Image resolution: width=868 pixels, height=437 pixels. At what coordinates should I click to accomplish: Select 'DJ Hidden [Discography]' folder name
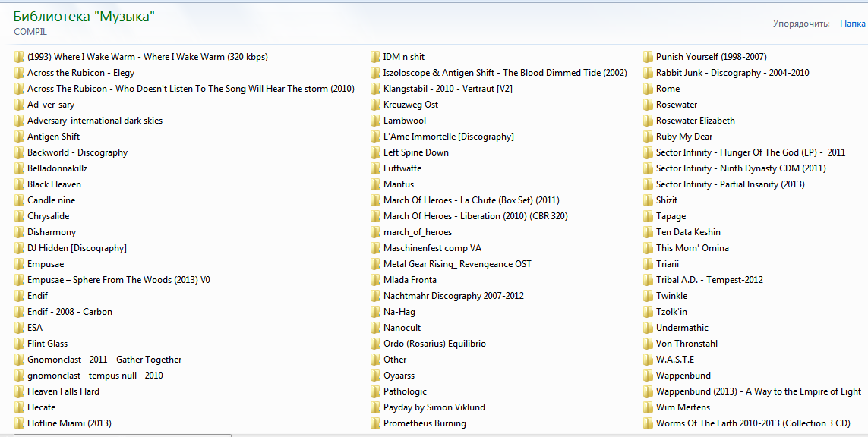(77, 248)
